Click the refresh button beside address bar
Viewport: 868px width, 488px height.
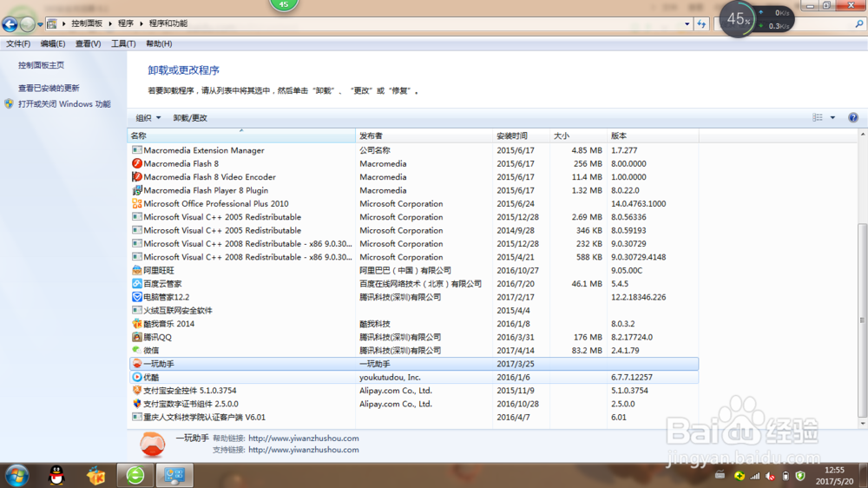(x=701, y=23)
